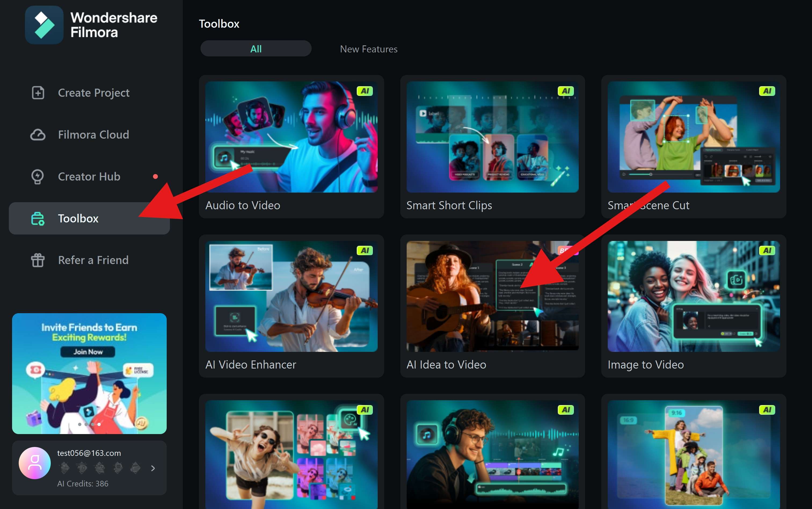Click the Wondershare Filmora title text

[113, 25]
